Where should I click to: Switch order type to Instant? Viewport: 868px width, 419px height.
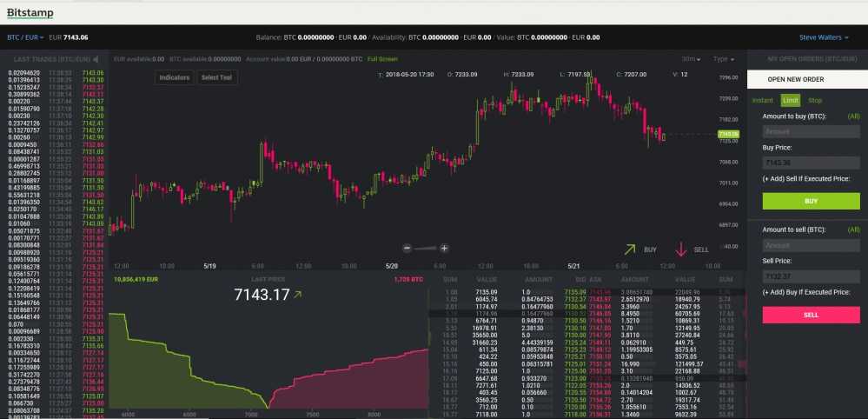coord(762,101)
